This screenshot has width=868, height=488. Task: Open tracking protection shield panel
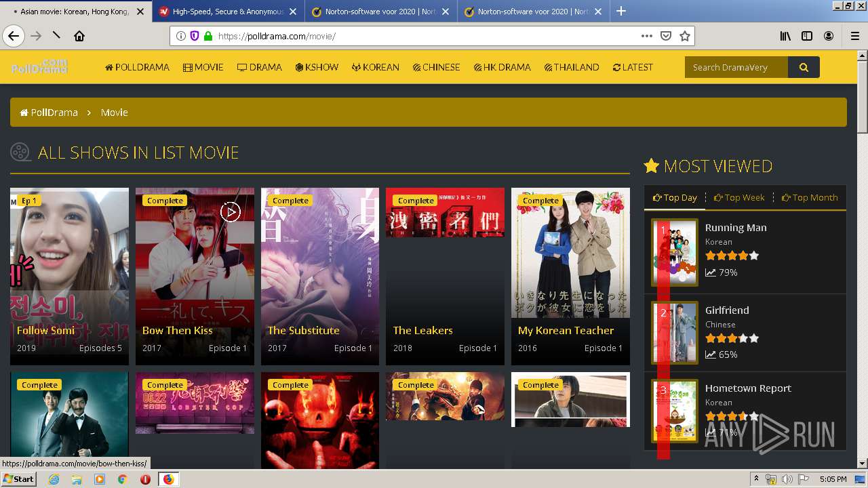point(195,36)
